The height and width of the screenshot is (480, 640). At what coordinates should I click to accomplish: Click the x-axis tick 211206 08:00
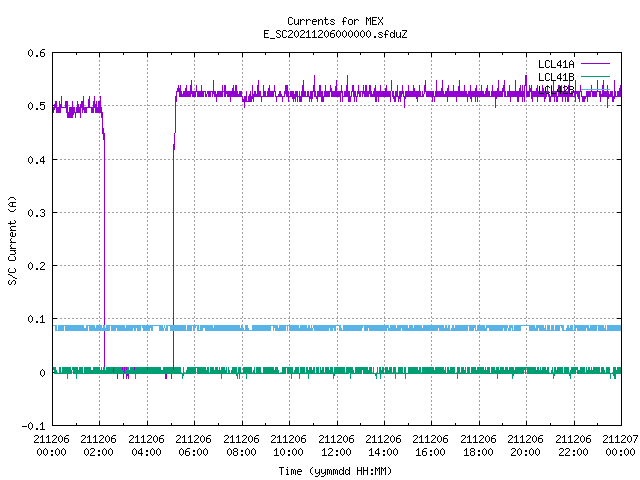[241, 446]
